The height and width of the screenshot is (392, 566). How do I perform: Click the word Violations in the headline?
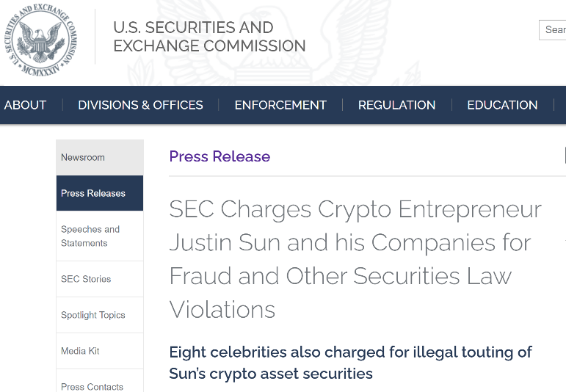tap(222, 309)
